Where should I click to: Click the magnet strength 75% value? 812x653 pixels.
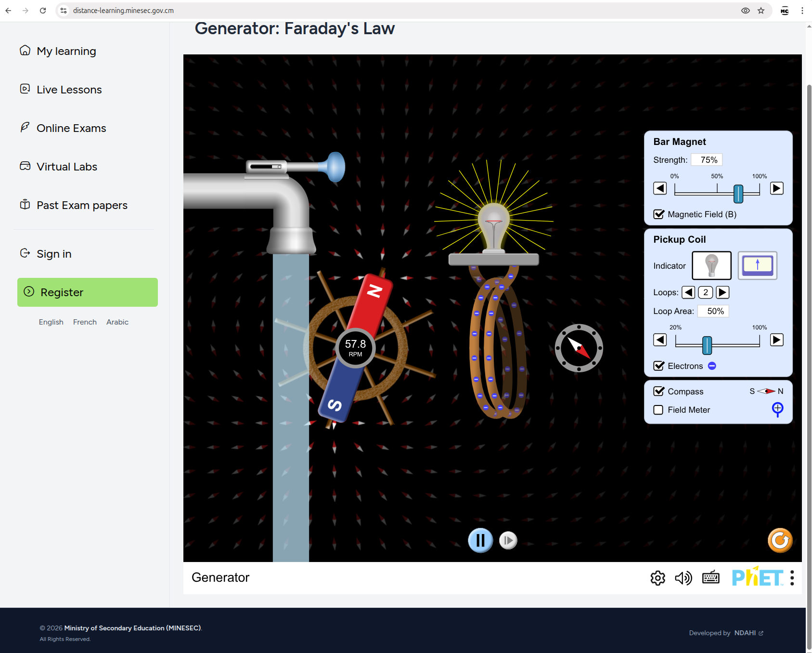(707, 160)
